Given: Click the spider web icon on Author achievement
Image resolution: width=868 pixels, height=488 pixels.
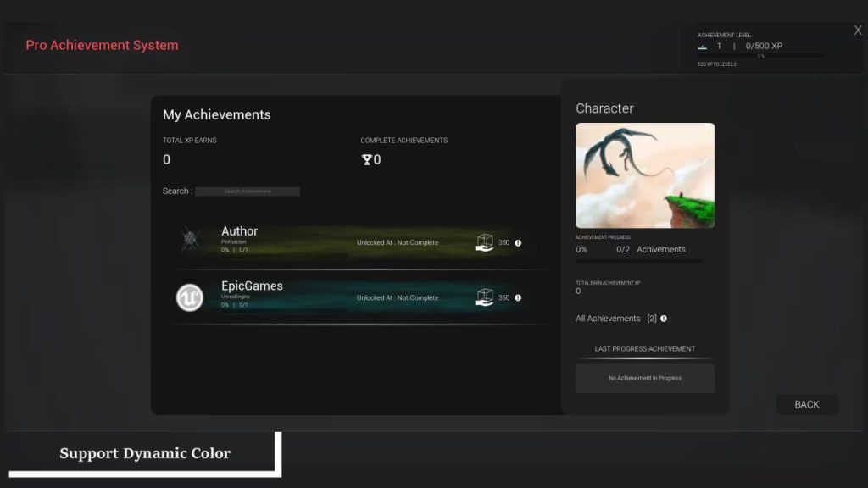Looking at the screenshot, I should (189, 241).
